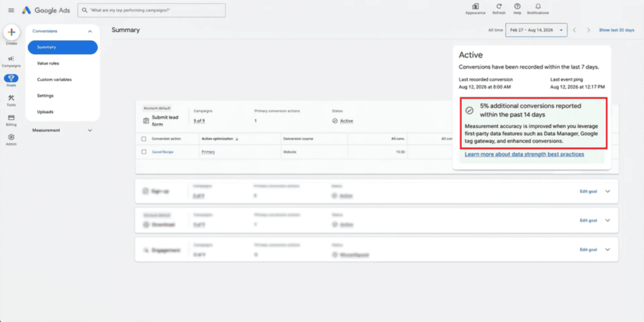Click the search magnifier icon
Screen dimensions: 644x322
pos(84,10)
